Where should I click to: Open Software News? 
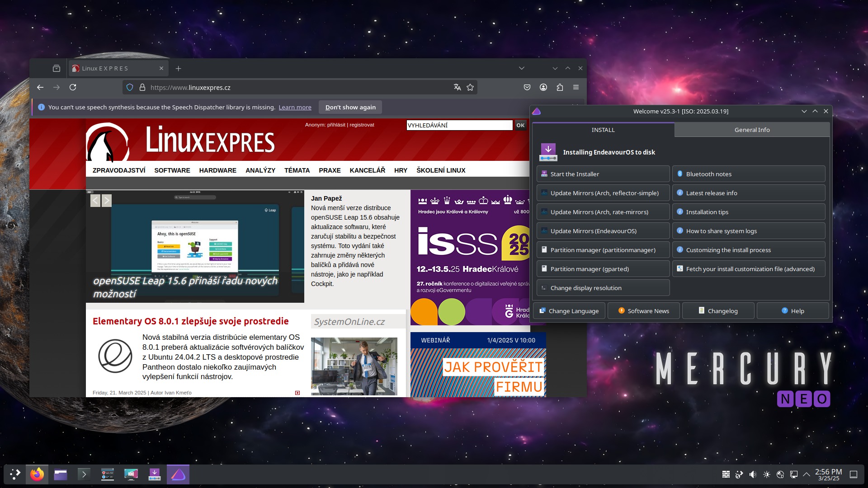tap(644, 311)
